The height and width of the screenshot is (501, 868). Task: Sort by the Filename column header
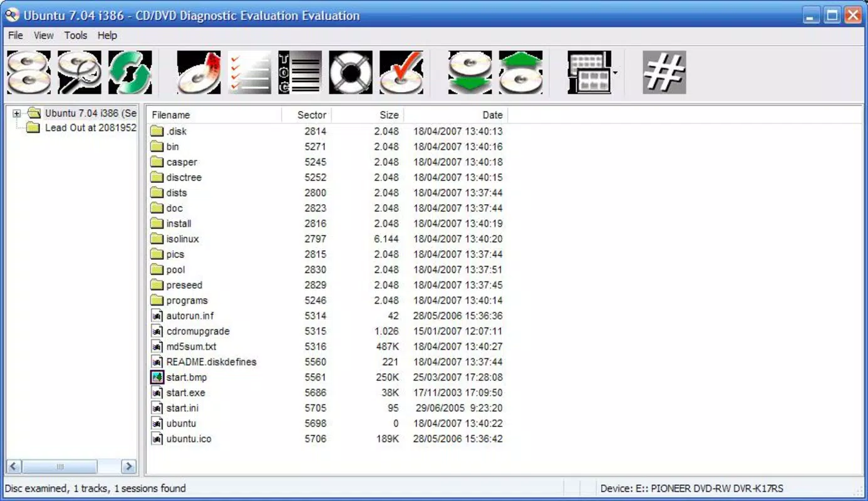[x=214, y=115]
